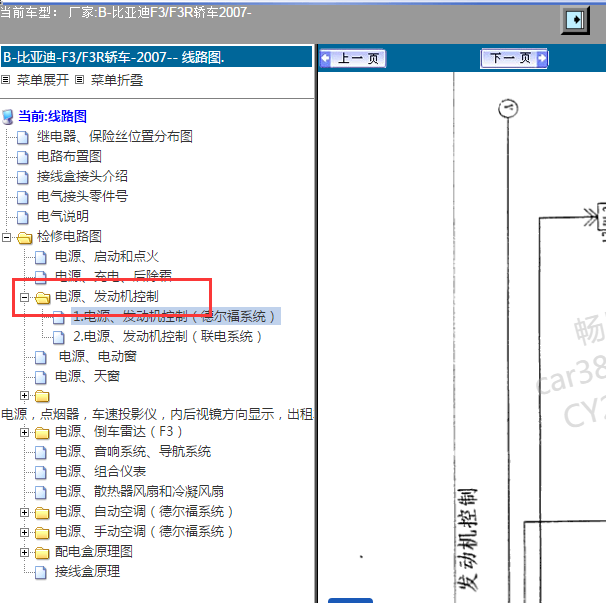606x603 pixels.
Task: Open 电源、组合仪表 diagram
Action: pos(100,472)
